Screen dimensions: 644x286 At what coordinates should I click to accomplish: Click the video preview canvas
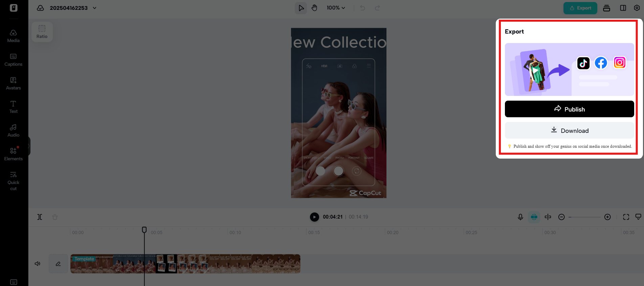point(339,113)
